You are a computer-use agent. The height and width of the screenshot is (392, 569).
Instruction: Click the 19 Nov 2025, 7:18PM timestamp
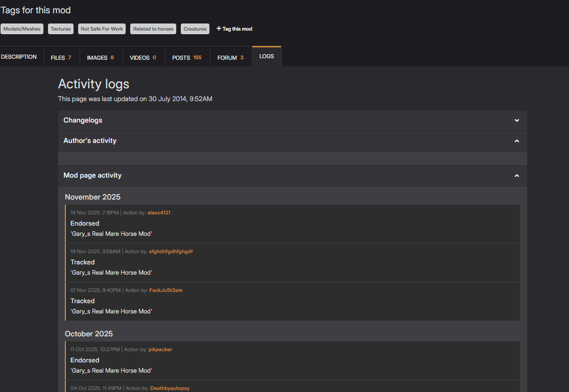tap(94, 212)
